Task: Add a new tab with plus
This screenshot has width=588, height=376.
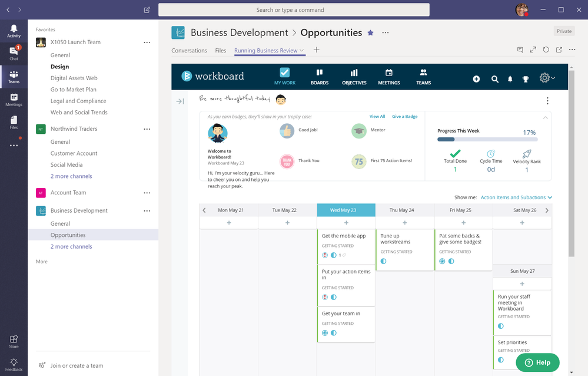Action: coord(317,50)
